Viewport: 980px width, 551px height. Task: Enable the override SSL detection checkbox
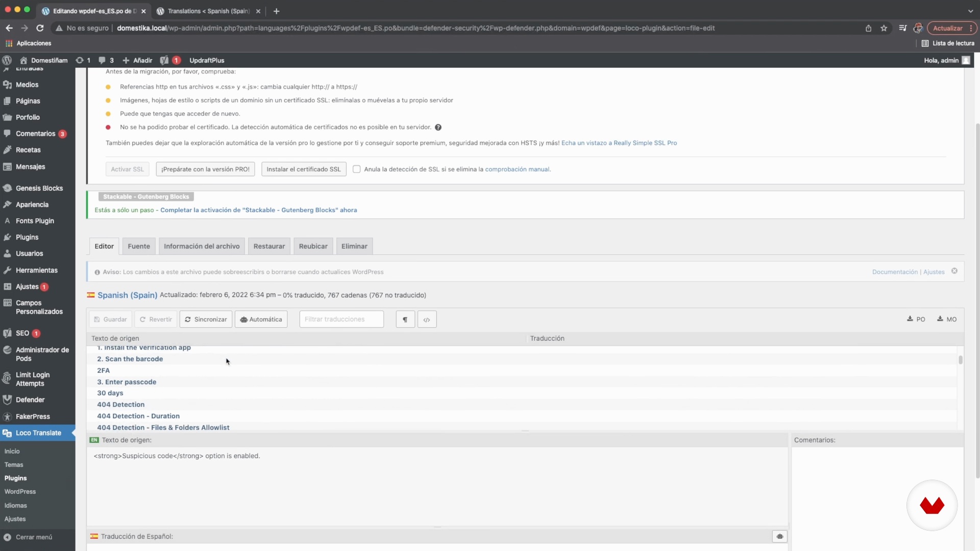click(x=357, y=169)
